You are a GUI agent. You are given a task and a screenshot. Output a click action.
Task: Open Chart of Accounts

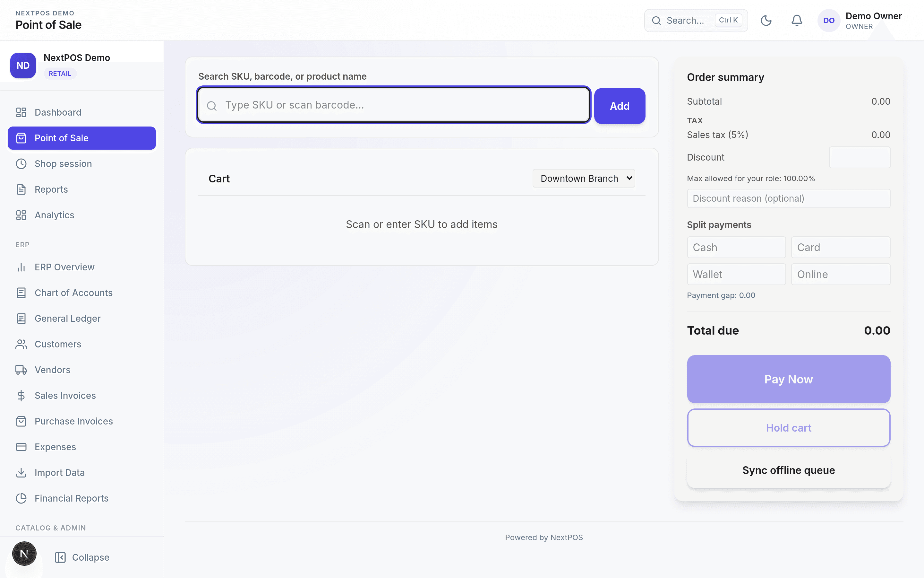coord(82,293)
